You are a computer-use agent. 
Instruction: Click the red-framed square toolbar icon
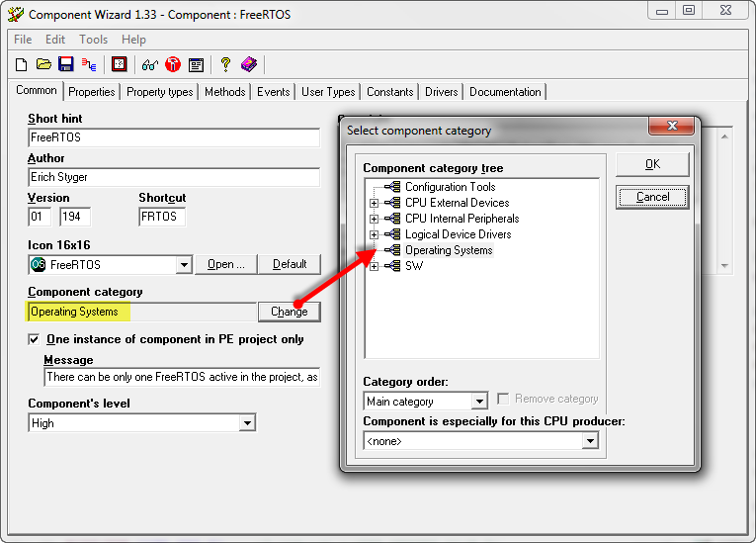point(119,64)
